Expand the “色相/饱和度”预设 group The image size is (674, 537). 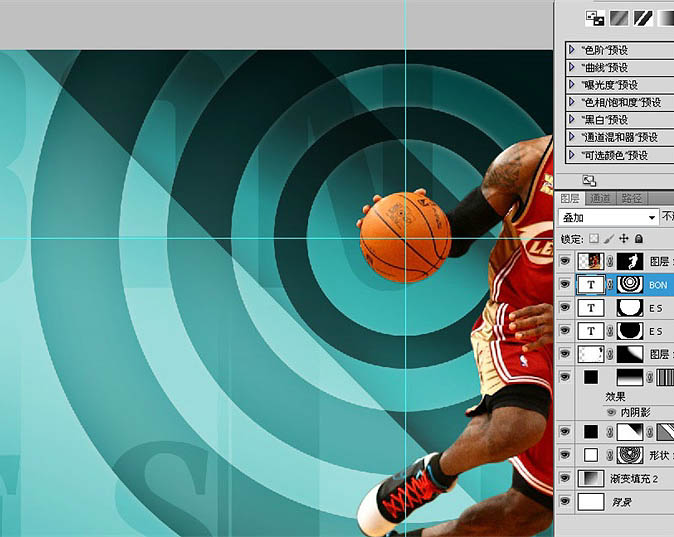[x=572, y=102]
